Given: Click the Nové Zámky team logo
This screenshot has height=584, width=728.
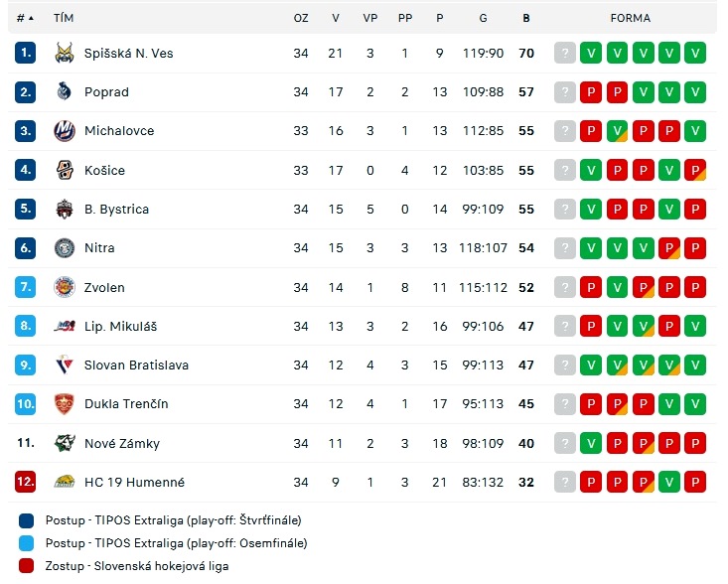Looking at the screenshot, I should click(65, 443).
